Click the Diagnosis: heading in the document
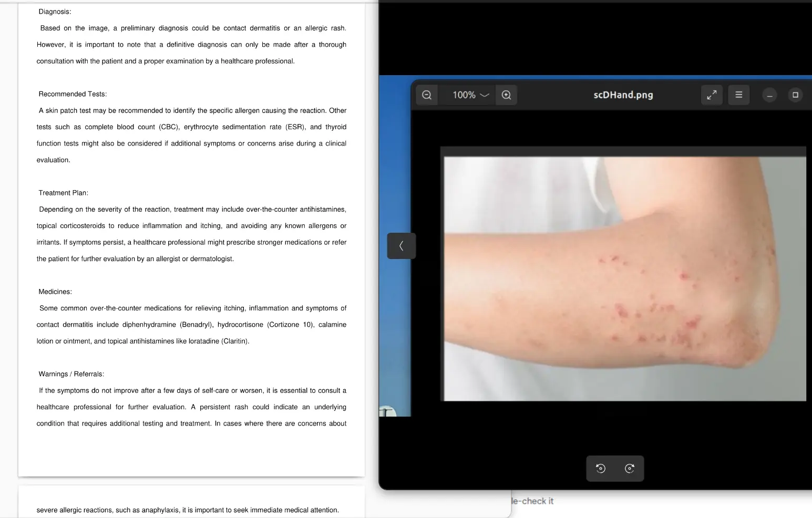This screenshot has height=518, width=812. click(55, 12)
